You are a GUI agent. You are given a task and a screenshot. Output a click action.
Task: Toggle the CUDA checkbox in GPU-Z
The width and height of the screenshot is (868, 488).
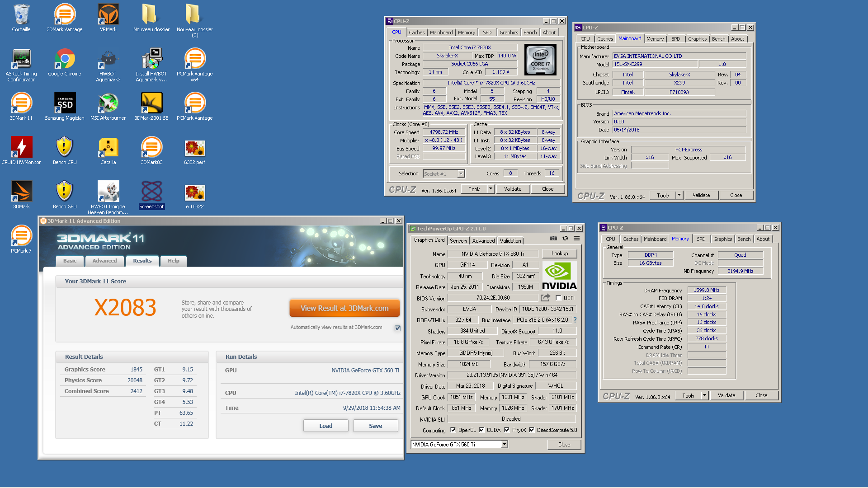coord(481,430)
